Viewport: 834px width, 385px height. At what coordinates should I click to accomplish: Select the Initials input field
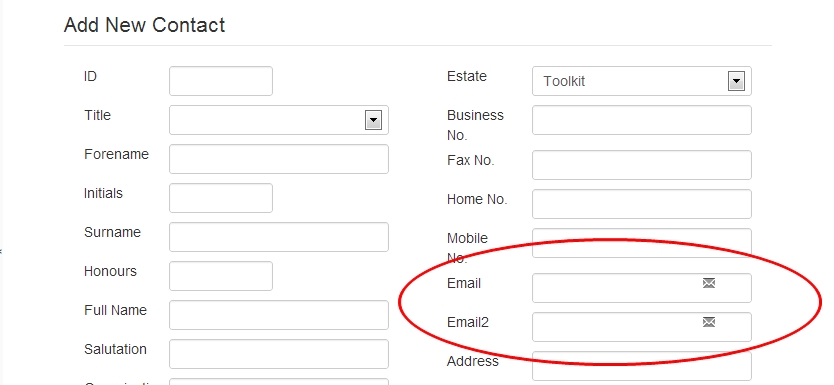pyautogui.click(x=221, y=198)
